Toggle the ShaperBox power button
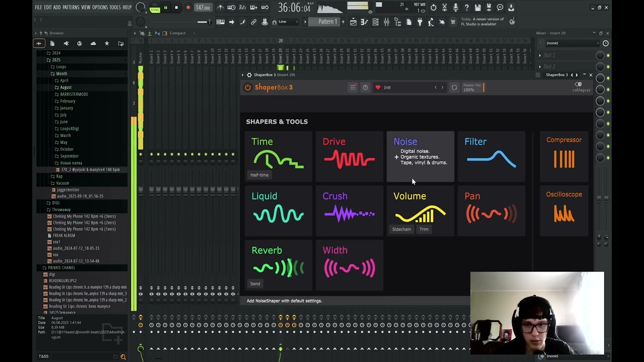The height and width of the screenshot is (362, 644). tap(248, 87)
